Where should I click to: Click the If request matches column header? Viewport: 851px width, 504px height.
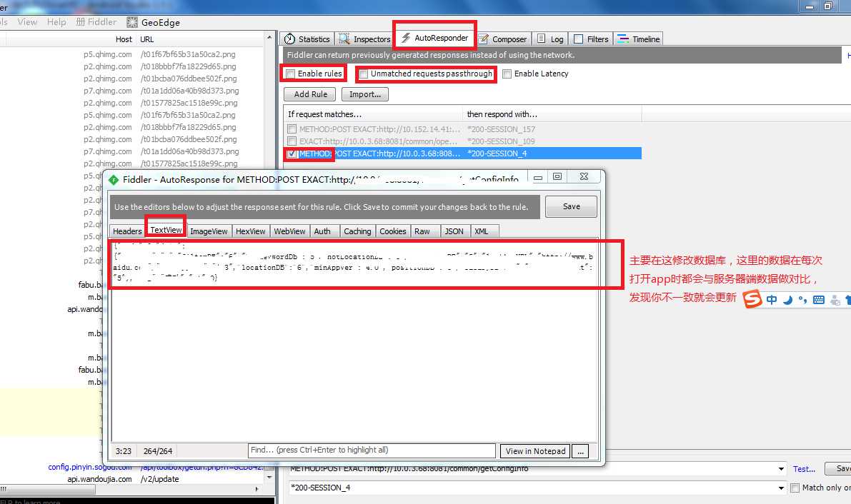coord(374,114)
